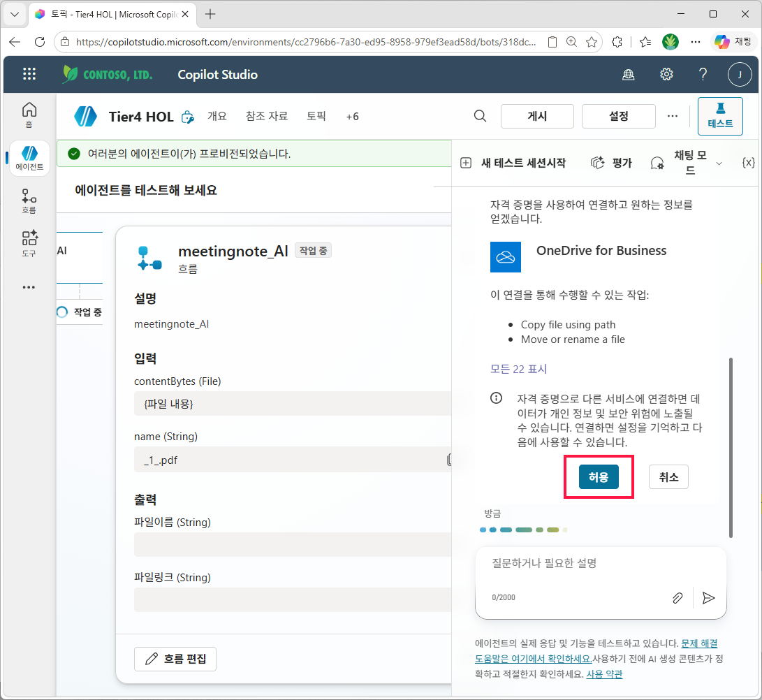
Task: Click the contentBytes {파일 내용} field
Action: (293, 404)
